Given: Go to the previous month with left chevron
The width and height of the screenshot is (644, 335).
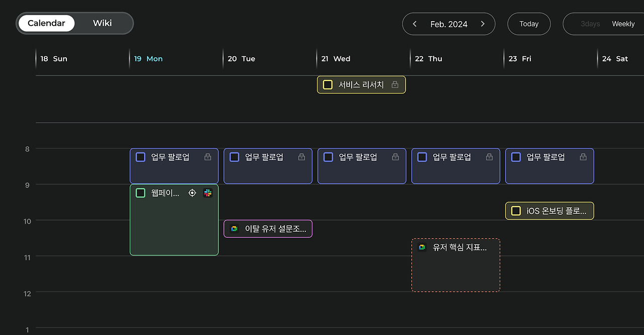Looking at the screenshot, I should click(415, 24).
